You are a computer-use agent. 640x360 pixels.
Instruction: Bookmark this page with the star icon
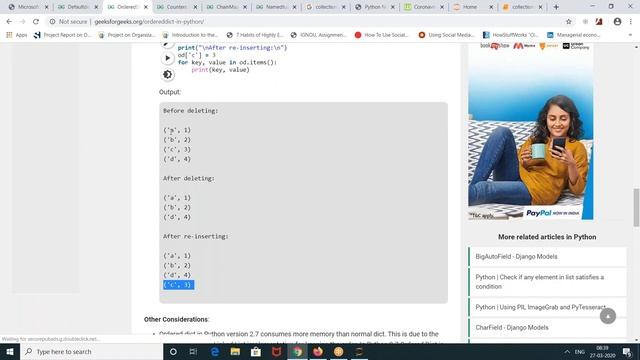[x=569, y=22]
